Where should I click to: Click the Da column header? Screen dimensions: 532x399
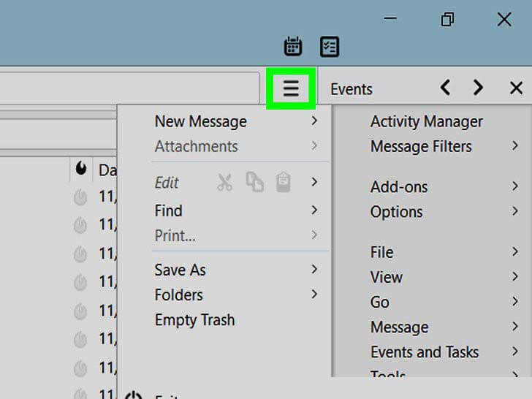click(x=107, y=170)
